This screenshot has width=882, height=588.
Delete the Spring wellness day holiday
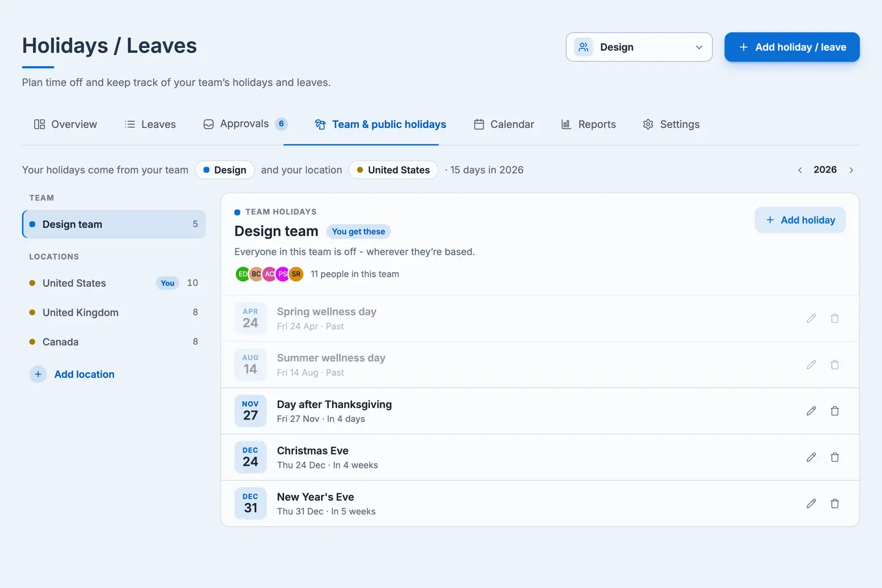click(x=834, y=318)
